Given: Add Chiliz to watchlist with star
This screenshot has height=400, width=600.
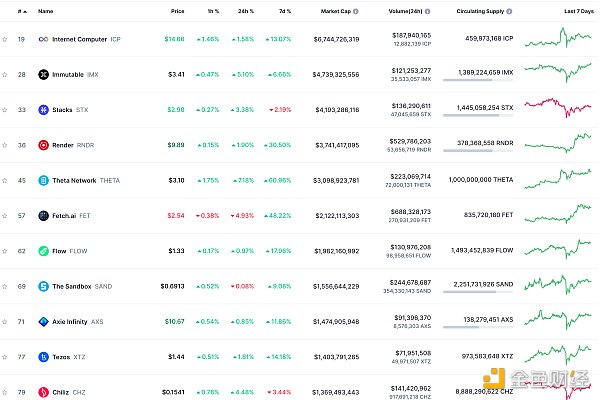Looking at the screenshot, I should click(5, 391).
